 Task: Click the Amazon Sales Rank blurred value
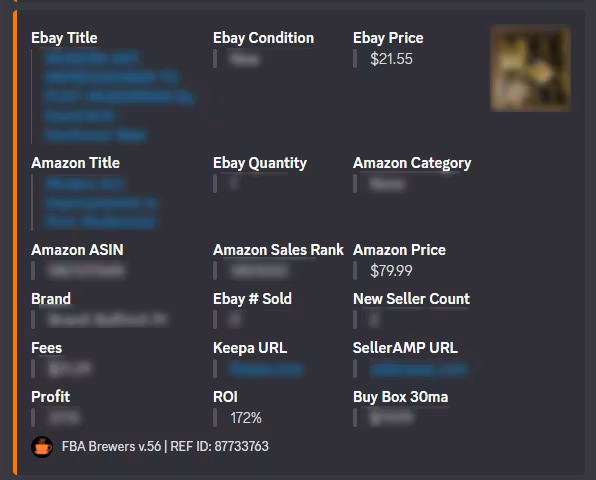click(x=260, y=271)
